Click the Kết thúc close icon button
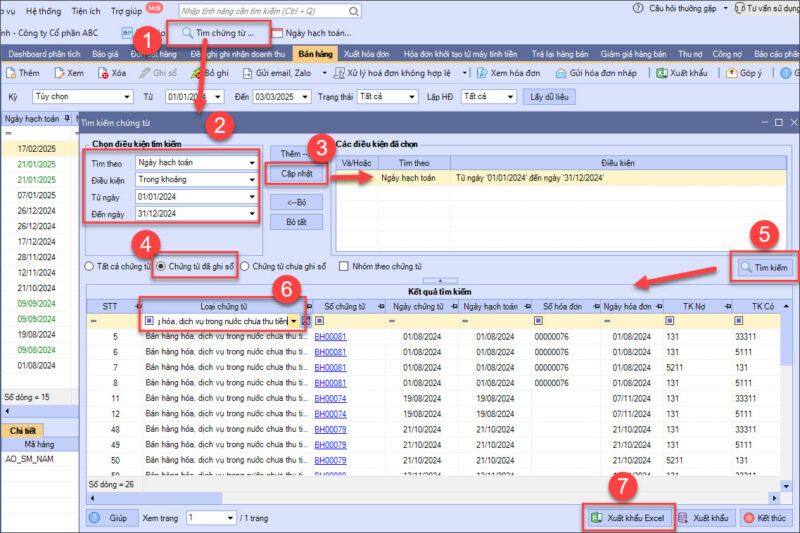Image resolution: width=800 pixels, height=533 pixels. [767, 518]
